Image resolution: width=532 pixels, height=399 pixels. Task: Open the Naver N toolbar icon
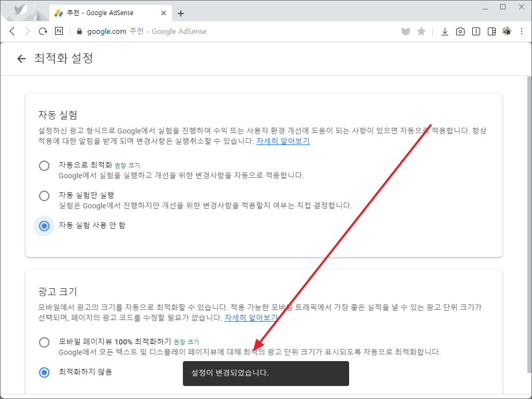tap(59, 31)
